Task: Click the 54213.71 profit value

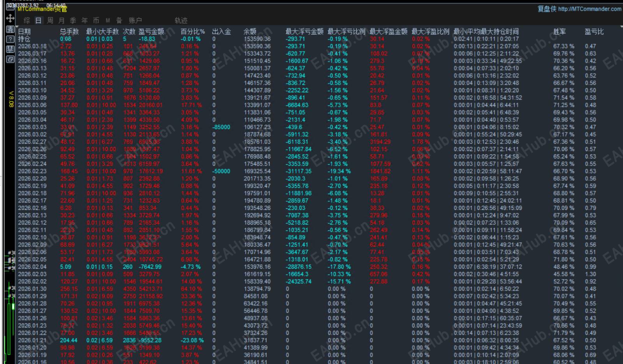Action: click(x=151, y=289)
